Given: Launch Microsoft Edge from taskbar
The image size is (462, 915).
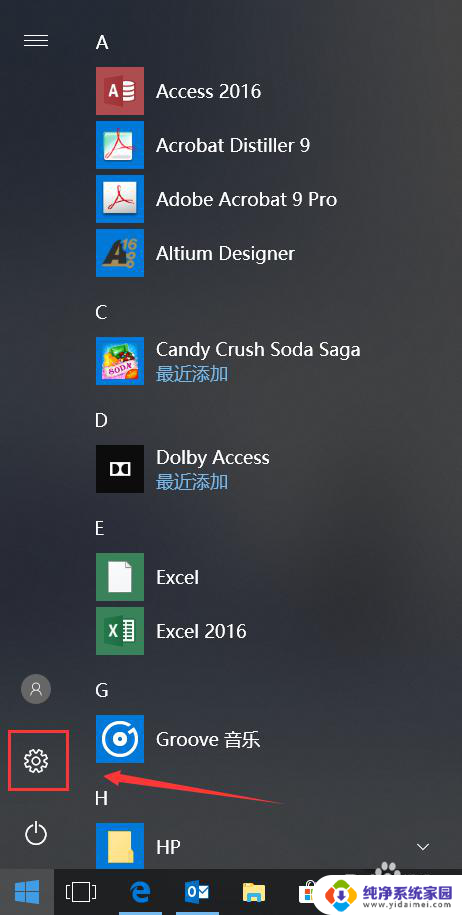Looking at the screenshot, I should (x=140, y=892).
